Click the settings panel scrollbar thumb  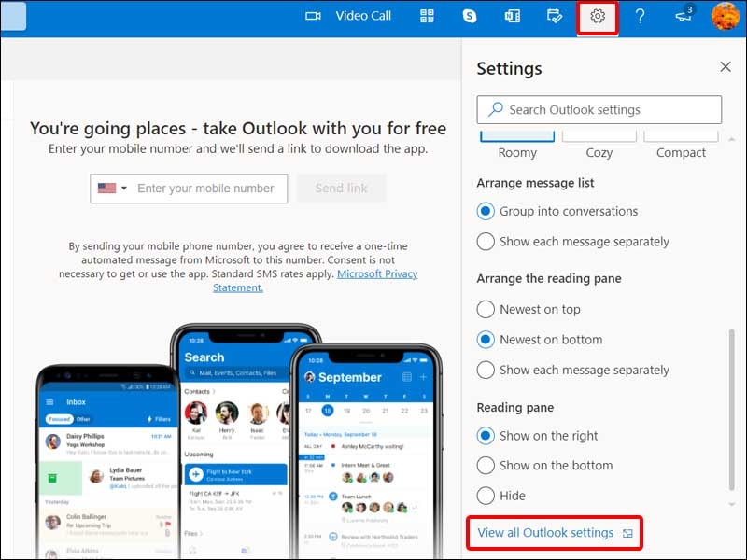point(731,410)
